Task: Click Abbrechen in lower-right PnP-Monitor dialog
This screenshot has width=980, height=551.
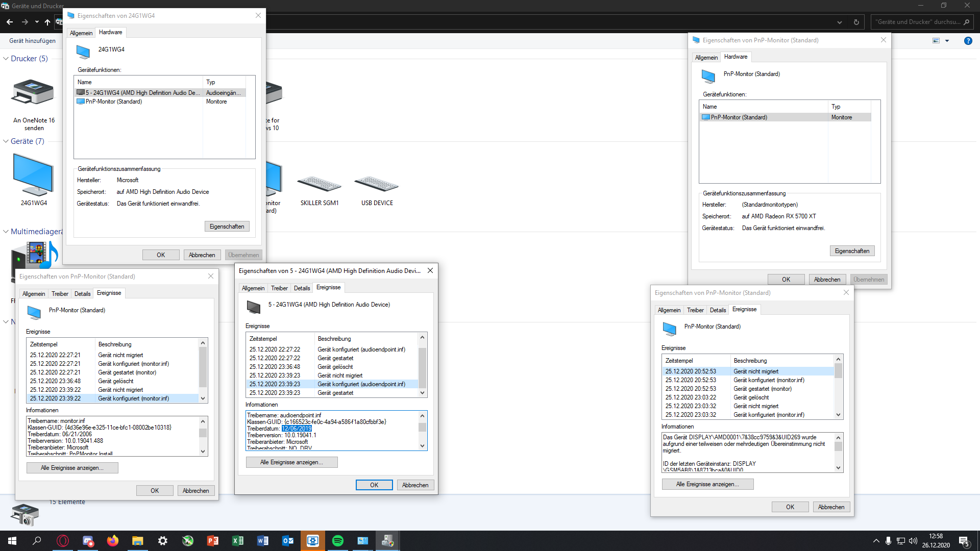Action: tap(831, 507)
